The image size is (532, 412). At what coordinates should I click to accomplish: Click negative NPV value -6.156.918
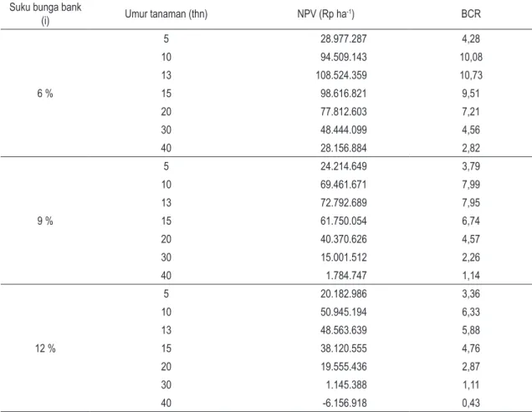[345, 403]
